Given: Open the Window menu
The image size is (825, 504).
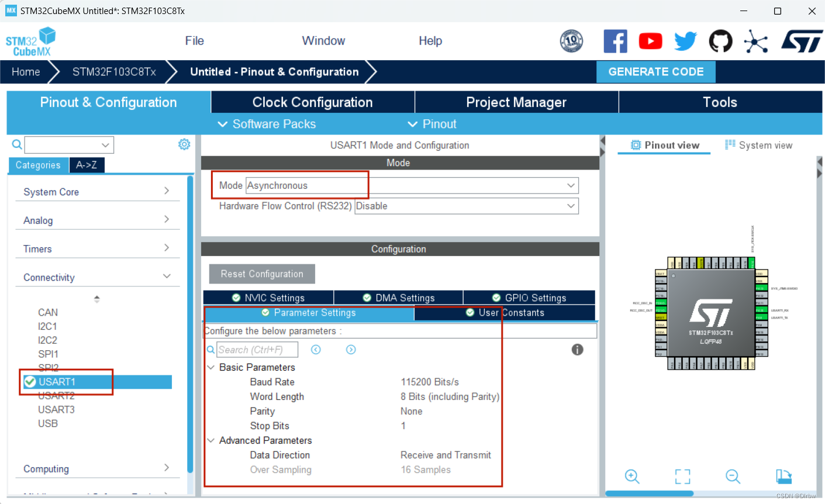Looking at the screenshot, I should (323, 41).
